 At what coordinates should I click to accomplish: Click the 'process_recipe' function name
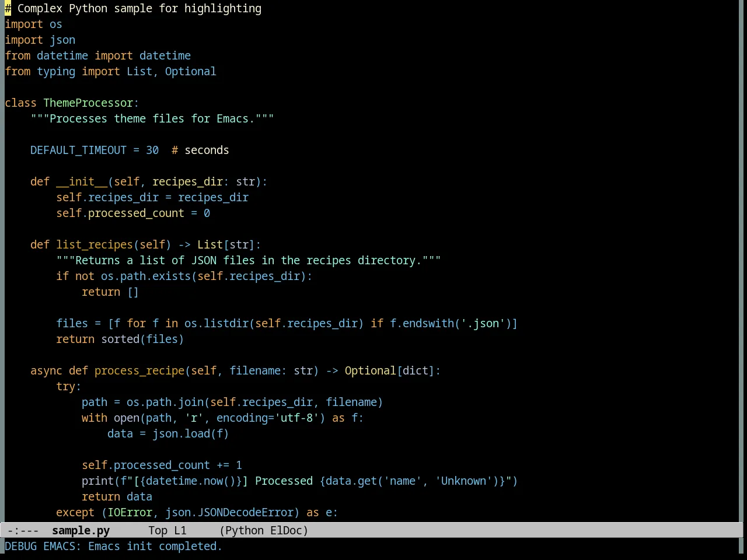[139, 370]
